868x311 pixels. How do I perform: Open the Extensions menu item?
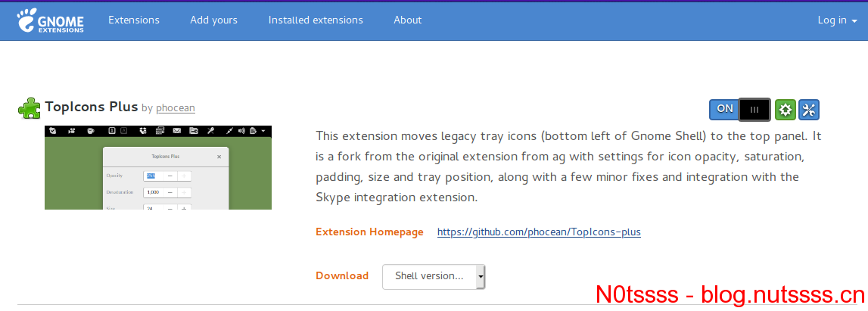pyautogui.click(x=134, y=20)
